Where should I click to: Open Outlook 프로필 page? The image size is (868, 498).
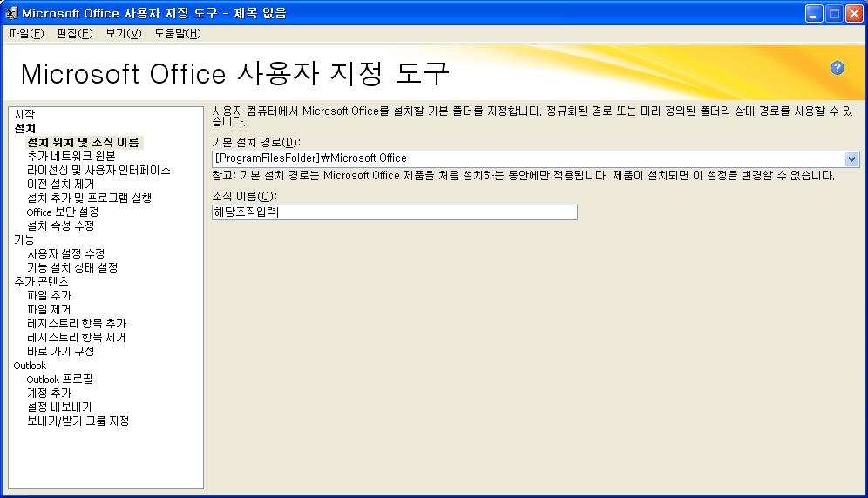click(x=60, y=379)
